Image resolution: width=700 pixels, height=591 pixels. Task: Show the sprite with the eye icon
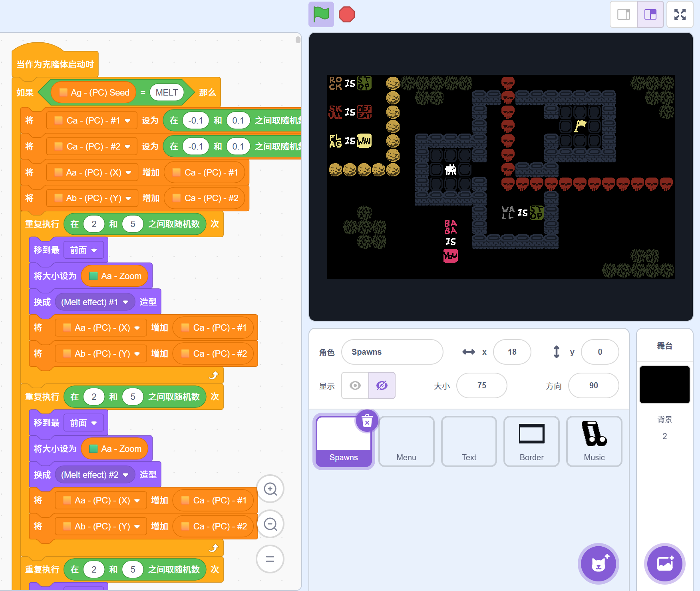click(355, 385)
